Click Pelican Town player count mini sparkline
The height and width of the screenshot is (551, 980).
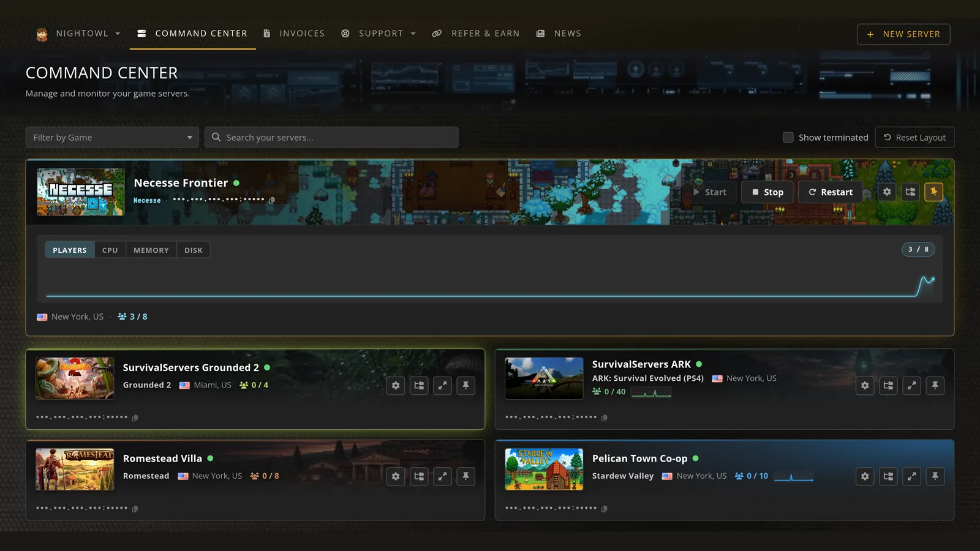[794, 476]
